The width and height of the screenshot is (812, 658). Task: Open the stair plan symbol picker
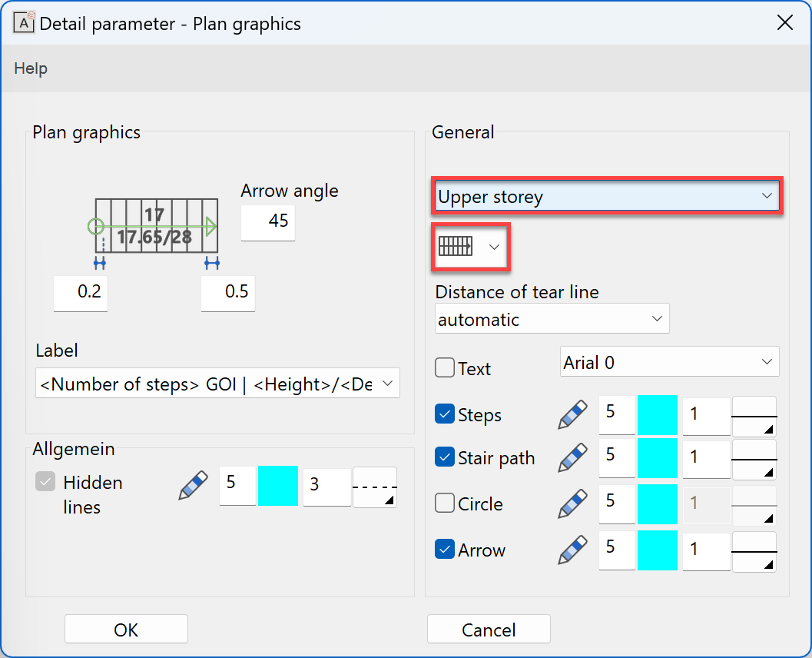click(x=471, y=247)
